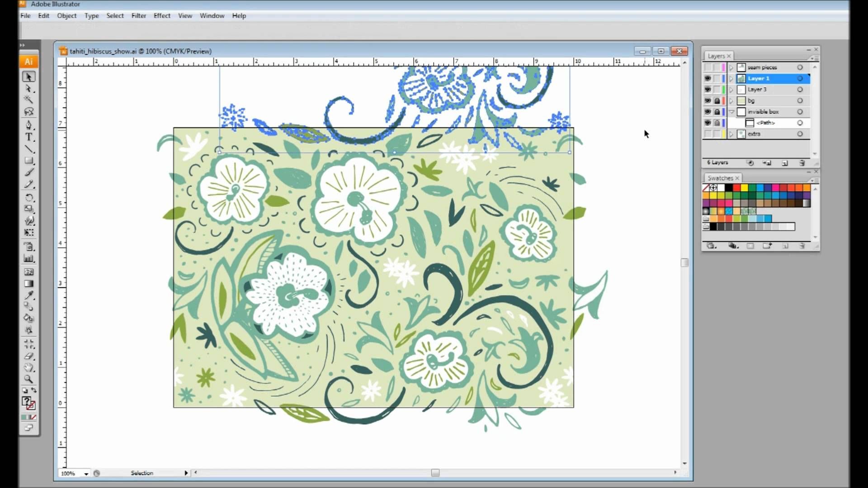The height and width of the screenshot is (488, 868).
Task: Select the Zoom tool
Action: tap(28, 380)
